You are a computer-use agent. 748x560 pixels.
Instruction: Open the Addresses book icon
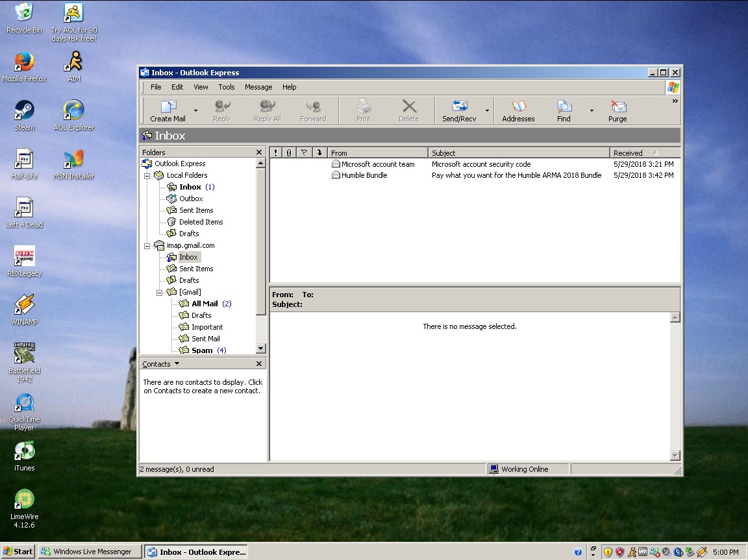coord(518,107)
